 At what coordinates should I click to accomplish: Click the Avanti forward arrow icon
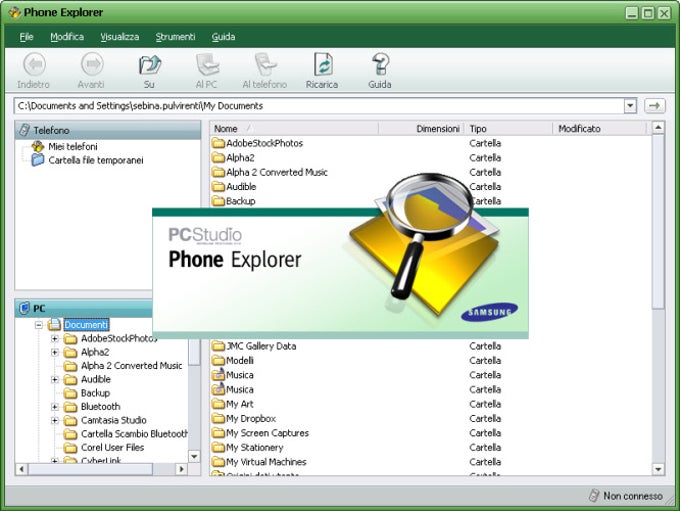pyautogui.click(x=92, y=64)
